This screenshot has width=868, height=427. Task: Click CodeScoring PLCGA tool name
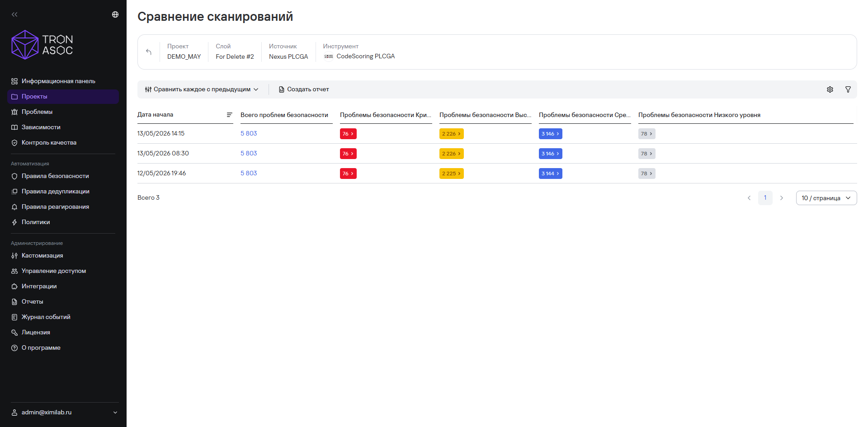click(366, 56)
